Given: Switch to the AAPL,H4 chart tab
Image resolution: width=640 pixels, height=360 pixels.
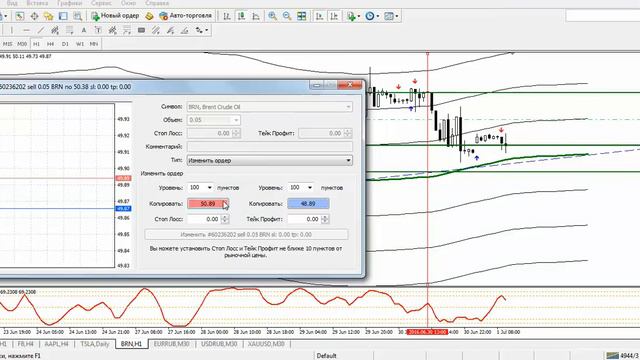Looking at the screenshot, I should pyautogui.click(x=56, y=344).
